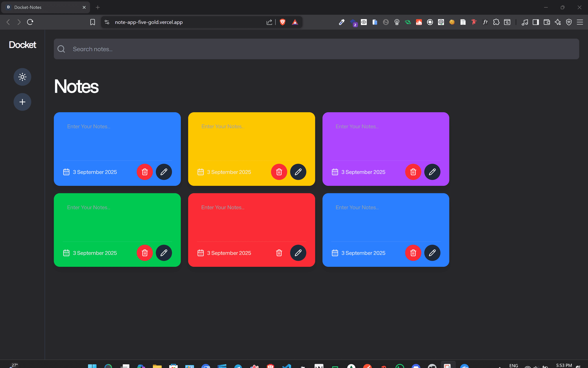Delete the red note
The image size is (588, 368).
pos(279,253)
